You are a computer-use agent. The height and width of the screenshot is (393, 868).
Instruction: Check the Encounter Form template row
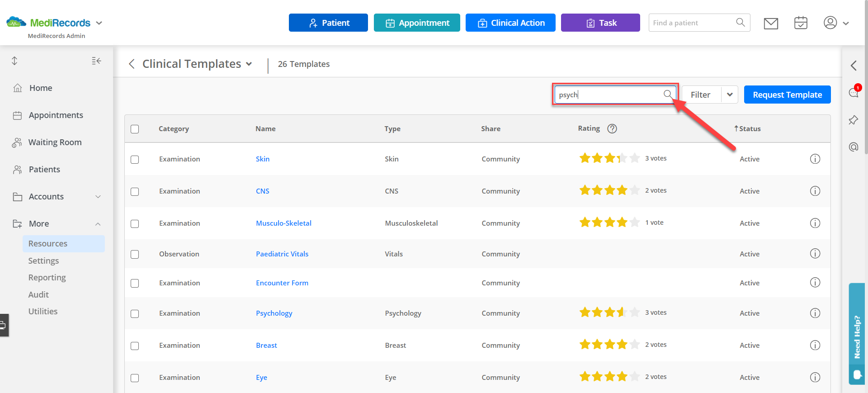click(x=135, y=284)
